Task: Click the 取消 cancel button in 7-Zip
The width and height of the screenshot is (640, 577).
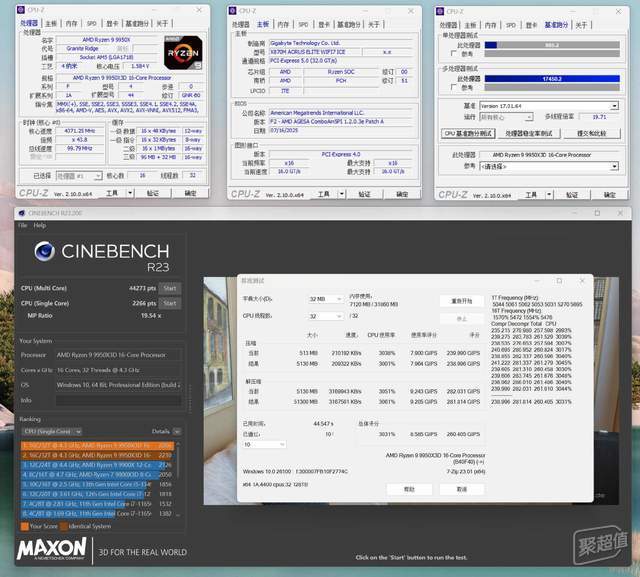Action: [462, 489]
